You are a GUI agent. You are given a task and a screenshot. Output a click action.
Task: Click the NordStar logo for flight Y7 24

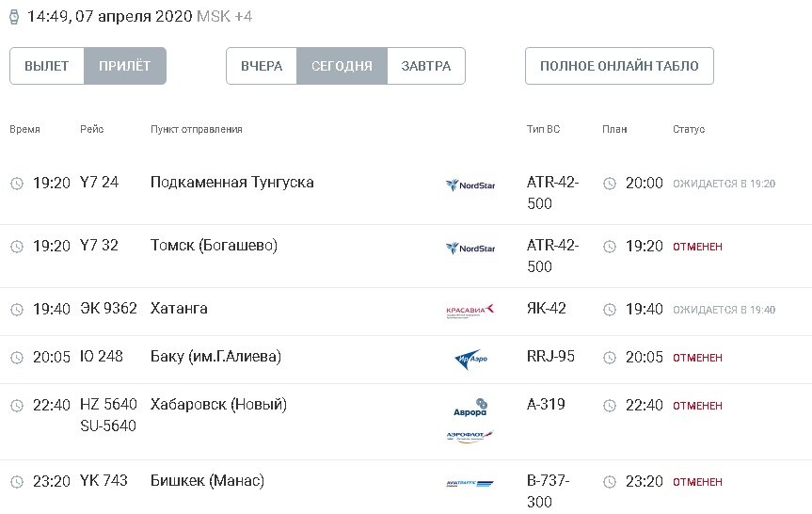(470, 185)
